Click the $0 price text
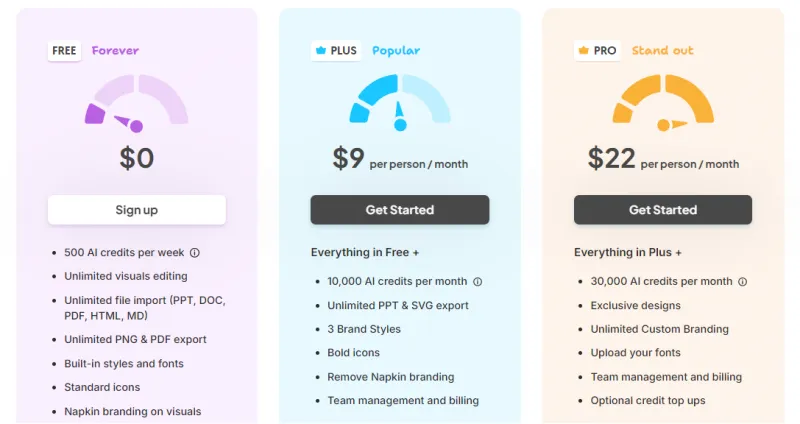This screenshot has height=424, width=800. click(137, 158)
